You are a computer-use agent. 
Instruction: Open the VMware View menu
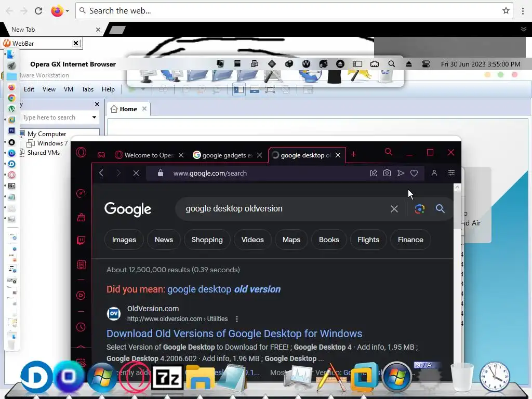click(49, 89)
